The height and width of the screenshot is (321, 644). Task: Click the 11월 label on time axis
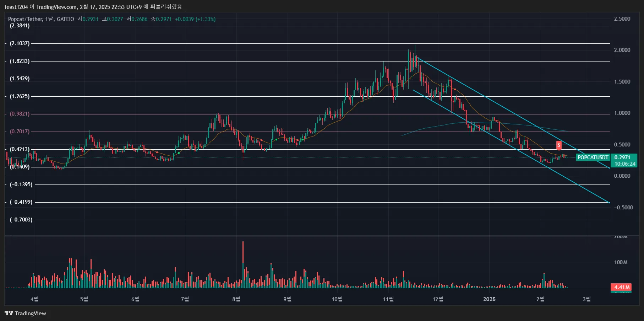tap(388, 299)
